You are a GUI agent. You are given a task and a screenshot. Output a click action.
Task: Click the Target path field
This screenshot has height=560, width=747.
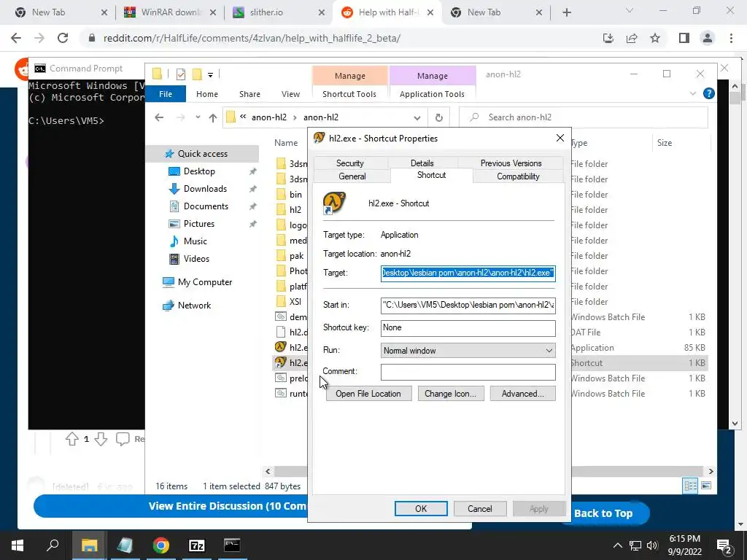(468, 273)
